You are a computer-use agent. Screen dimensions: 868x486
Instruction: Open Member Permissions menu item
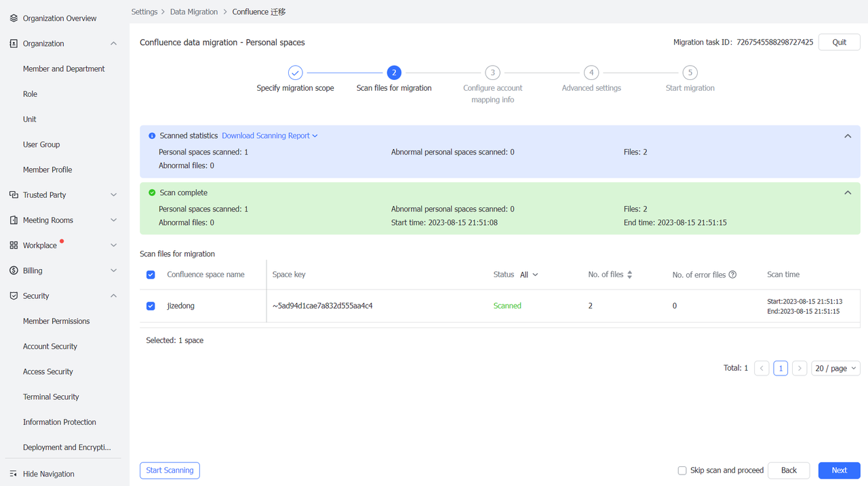56,321
